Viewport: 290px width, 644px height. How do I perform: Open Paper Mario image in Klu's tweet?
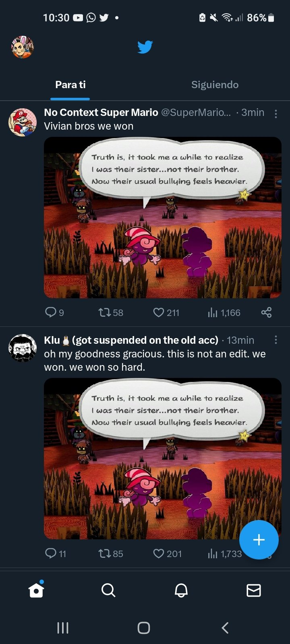click(163, 458)
